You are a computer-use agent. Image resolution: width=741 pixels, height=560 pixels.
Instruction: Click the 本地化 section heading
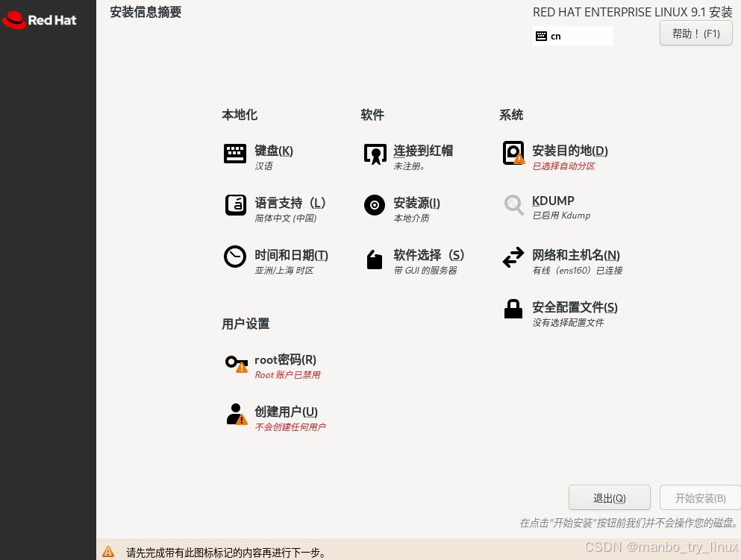click(x=240, y=115)
